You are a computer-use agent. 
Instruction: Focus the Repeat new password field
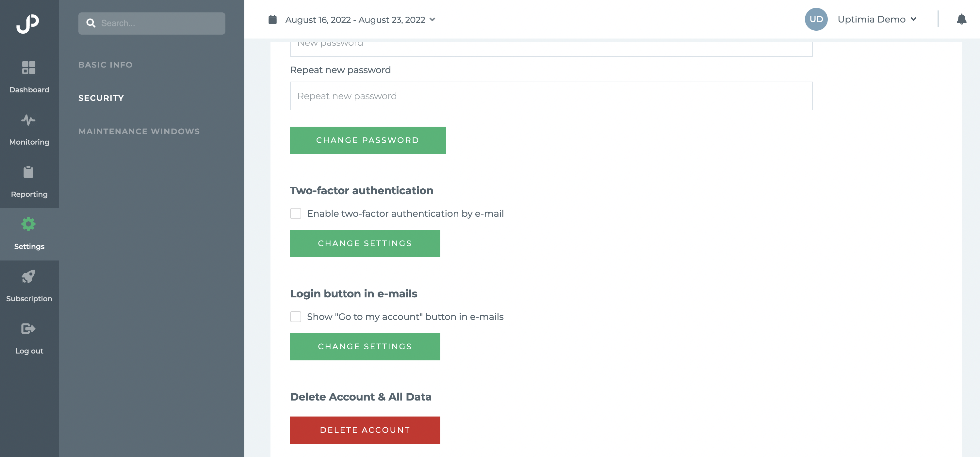(x=551, y=96)
